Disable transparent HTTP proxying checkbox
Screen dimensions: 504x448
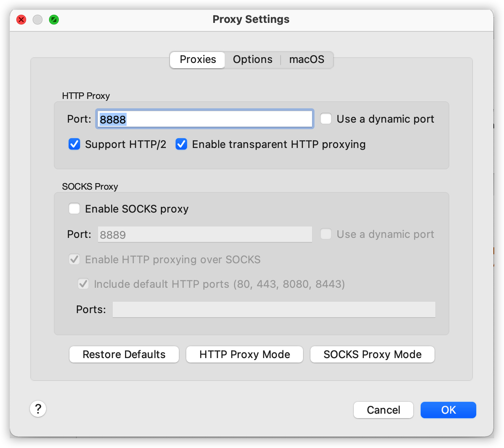pyautogui.click(x=181, y=144)
